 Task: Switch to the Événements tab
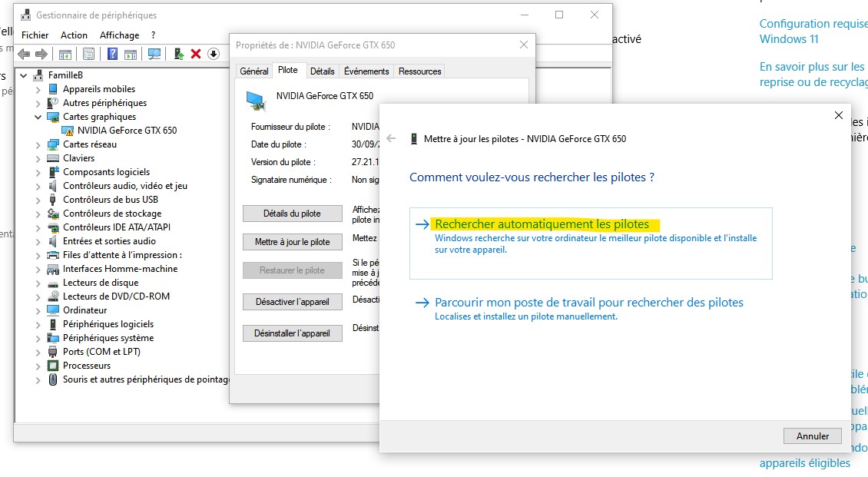(366, 71)
